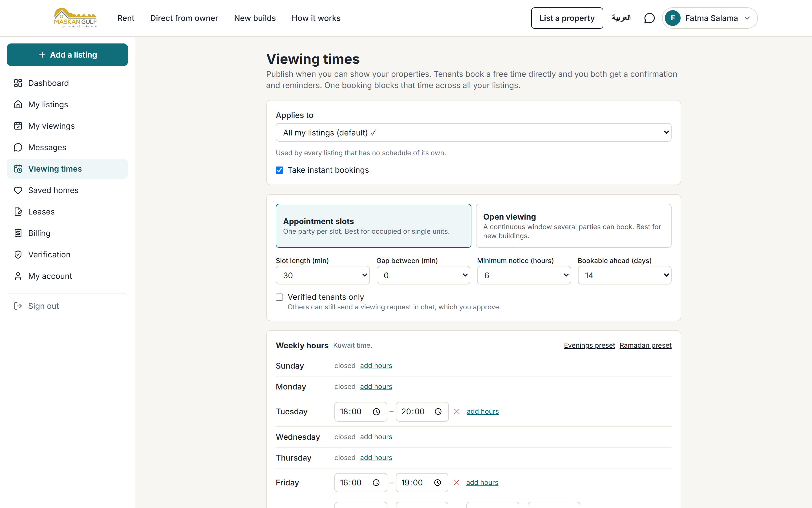Screen dimensions: 812x508
Task: Click the Tuesday 20:00 end time field
Action: coord(422,412)
